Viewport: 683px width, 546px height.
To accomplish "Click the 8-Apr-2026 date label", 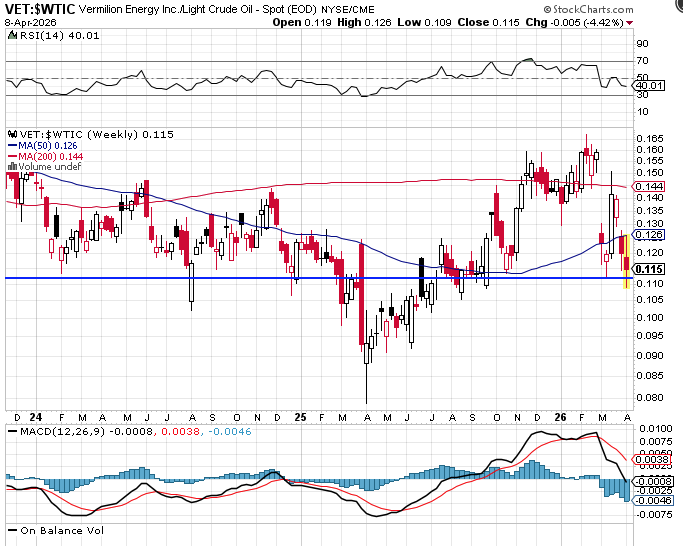I will tap(30, 23).
